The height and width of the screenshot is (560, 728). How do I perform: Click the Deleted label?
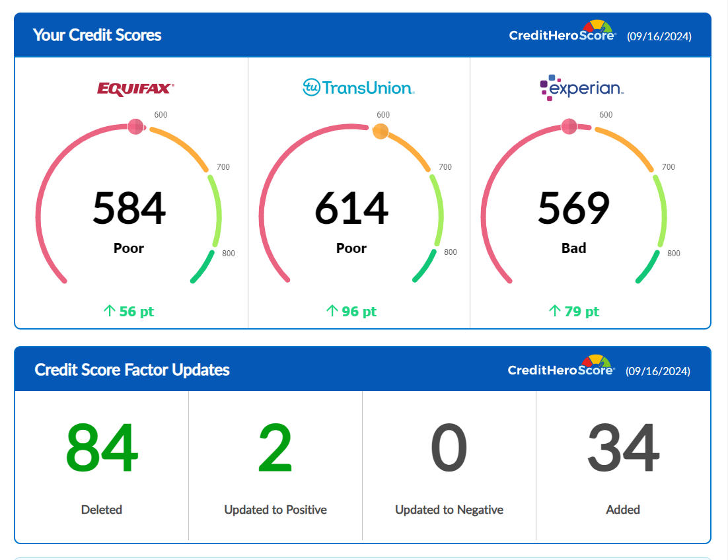[101, 509]
